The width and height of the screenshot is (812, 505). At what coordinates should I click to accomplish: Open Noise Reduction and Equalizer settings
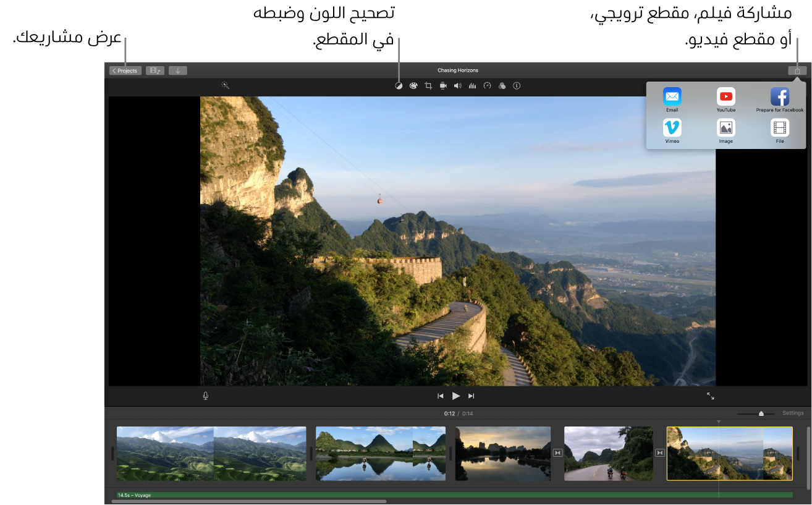[x=473, y=85]
